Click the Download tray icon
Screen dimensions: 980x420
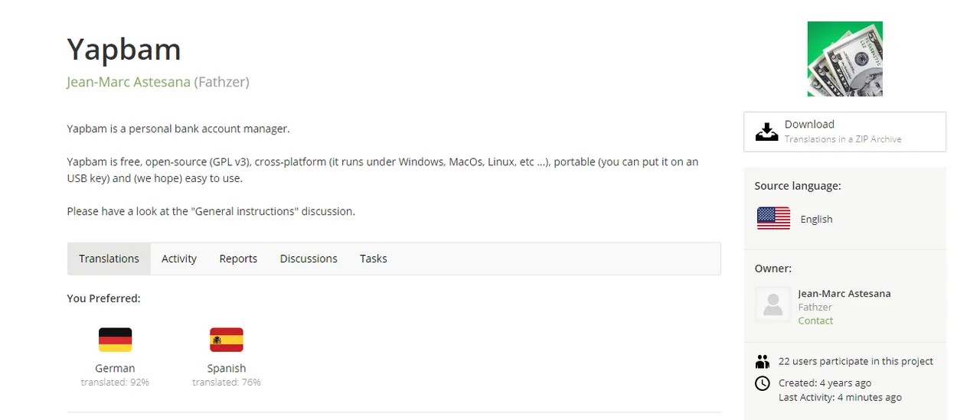(766, 132)
